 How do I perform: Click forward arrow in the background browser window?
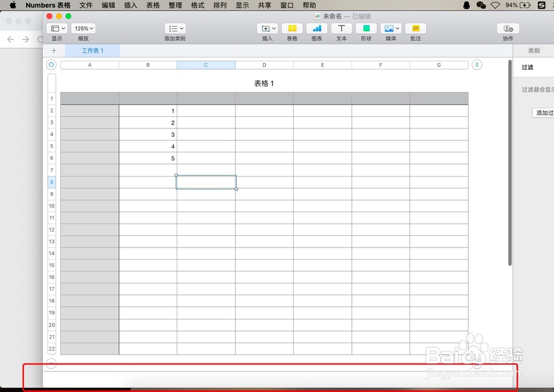(x=25, y=39)
